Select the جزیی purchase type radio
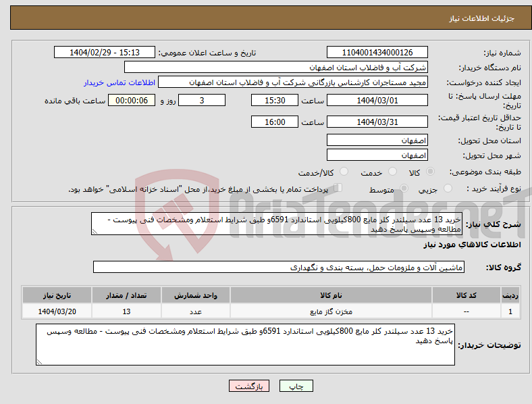Image resolution: width=532 pixels, height=404 pixels. pyautogui.click(x=448, y=188)
